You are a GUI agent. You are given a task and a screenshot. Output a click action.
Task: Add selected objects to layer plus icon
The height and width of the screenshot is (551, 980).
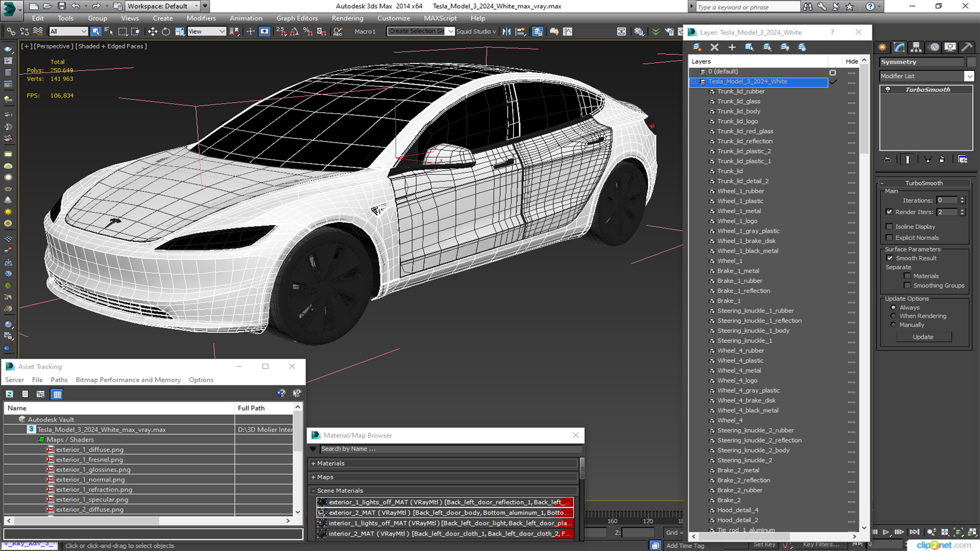point(732,47)
